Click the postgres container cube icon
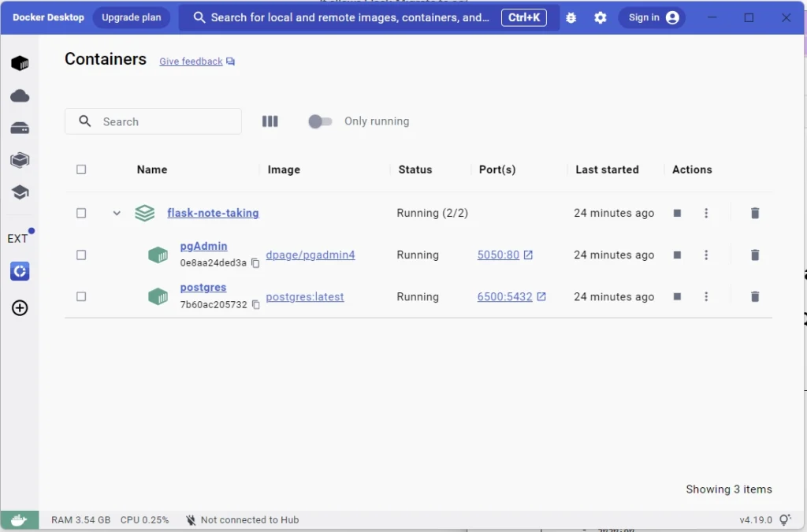807x532 pixels. point(158,296)
